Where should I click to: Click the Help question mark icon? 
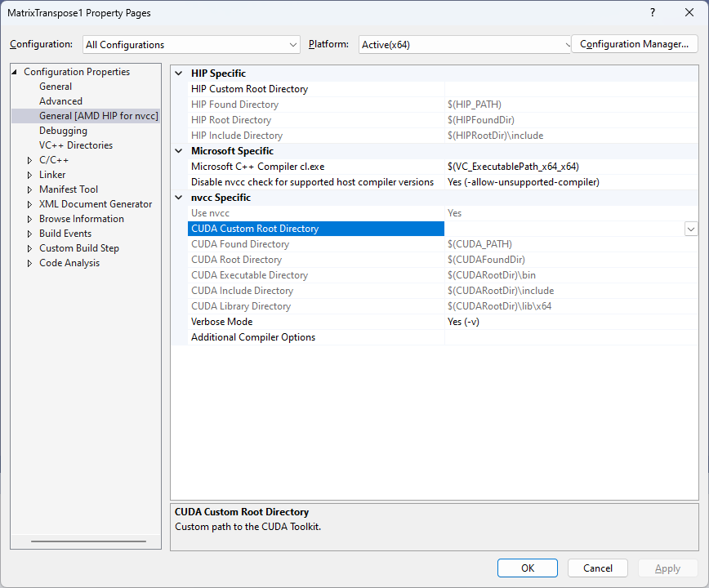click(652, 13)
